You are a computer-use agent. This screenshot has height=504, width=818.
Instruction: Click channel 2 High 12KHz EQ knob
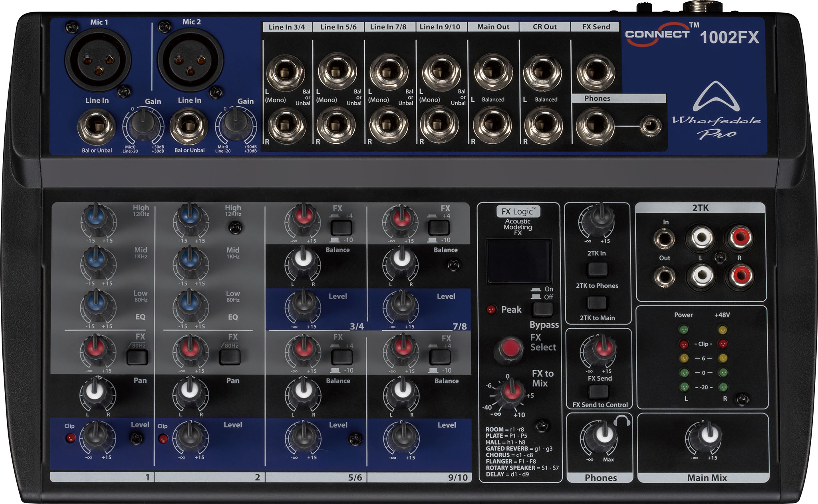tap(191, 219)
